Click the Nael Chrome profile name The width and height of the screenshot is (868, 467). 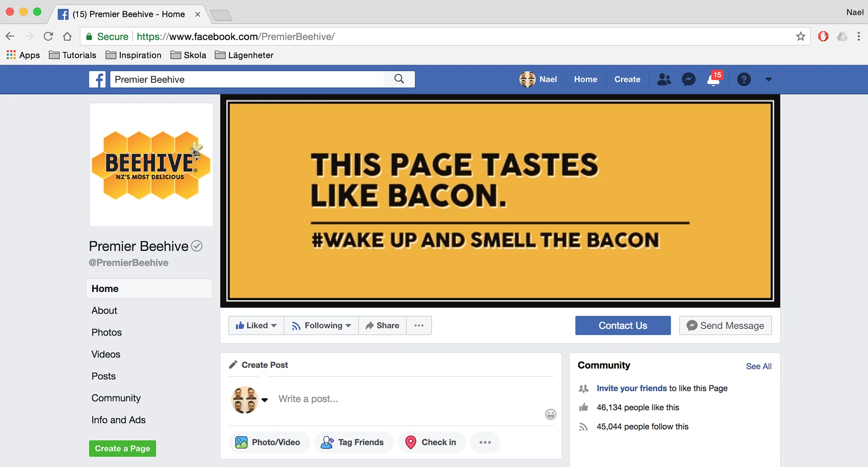click(x=855, y=12)
